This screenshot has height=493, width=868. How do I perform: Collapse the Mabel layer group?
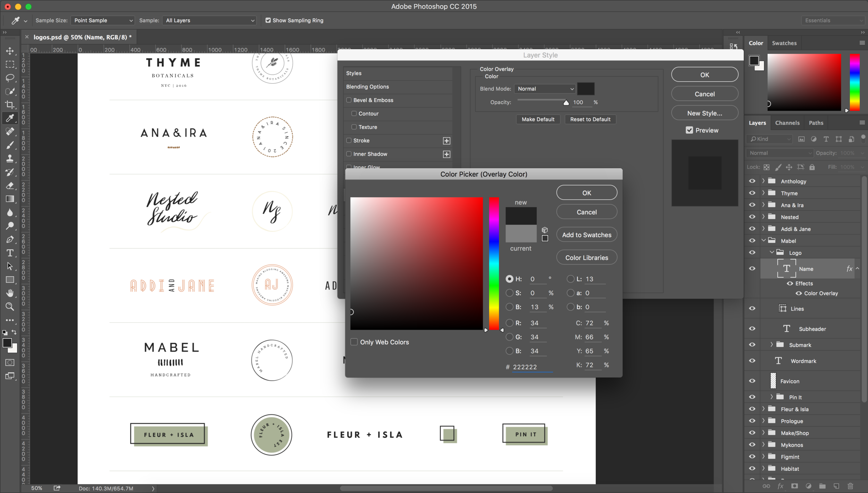pyautogui.click(x=763, y=240)
